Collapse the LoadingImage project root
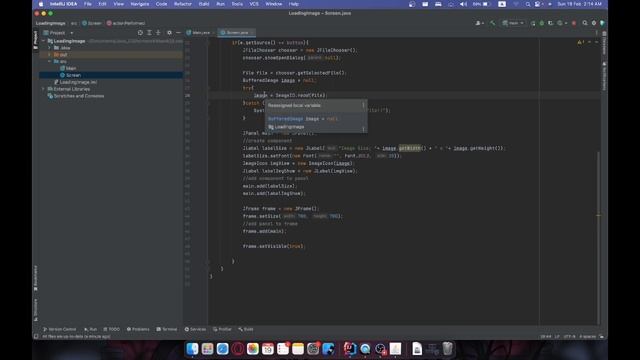 44,41
